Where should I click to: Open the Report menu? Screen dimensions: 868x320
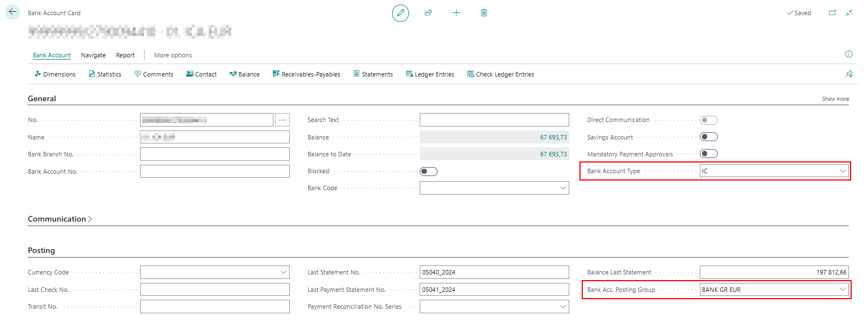tap(125, 55)
